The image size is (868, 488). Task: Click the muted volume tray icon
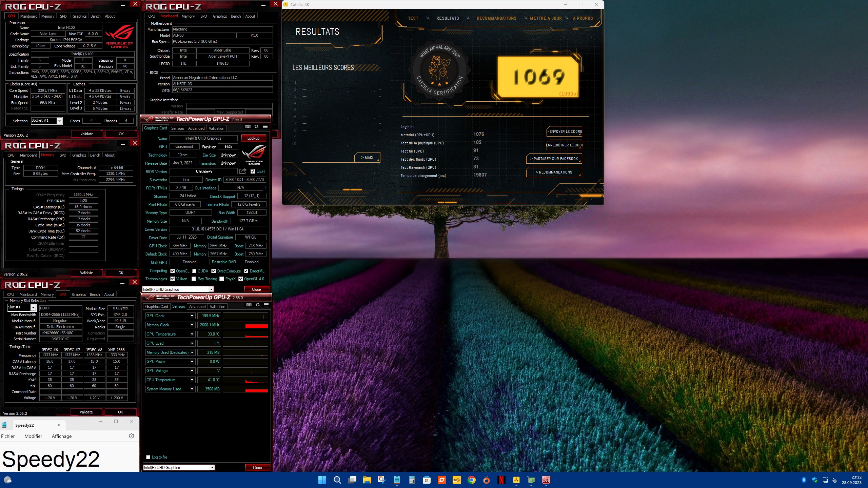[x=835, y=480]
